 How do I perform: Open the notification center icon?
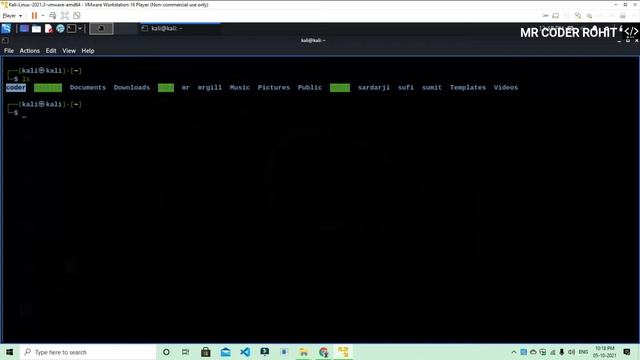(x=627, y=352)
